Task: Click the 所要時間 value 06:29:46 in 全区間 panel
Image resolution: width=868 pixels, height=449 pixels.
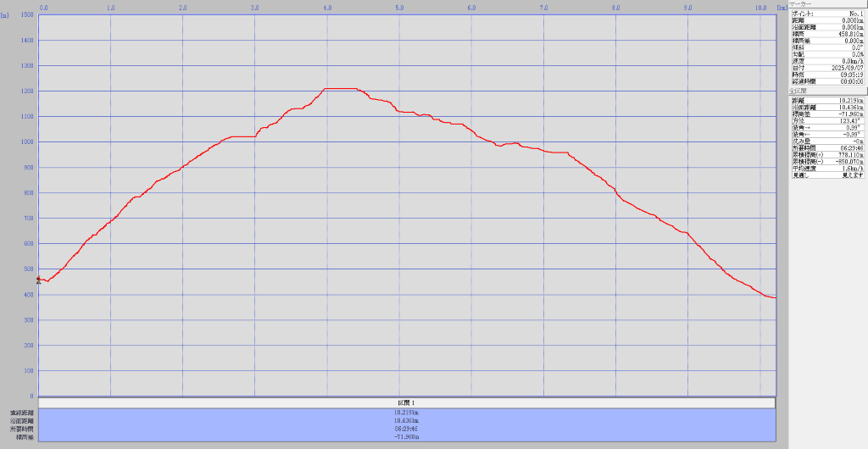Action: [x=849, y=147]
